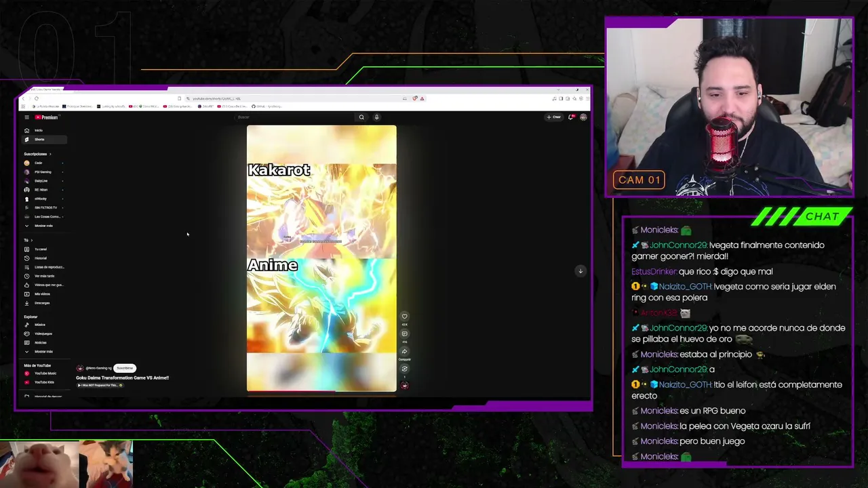Open the Short's comments
The height and width of the screenshot is (488, 868).
tap(404, 333)
